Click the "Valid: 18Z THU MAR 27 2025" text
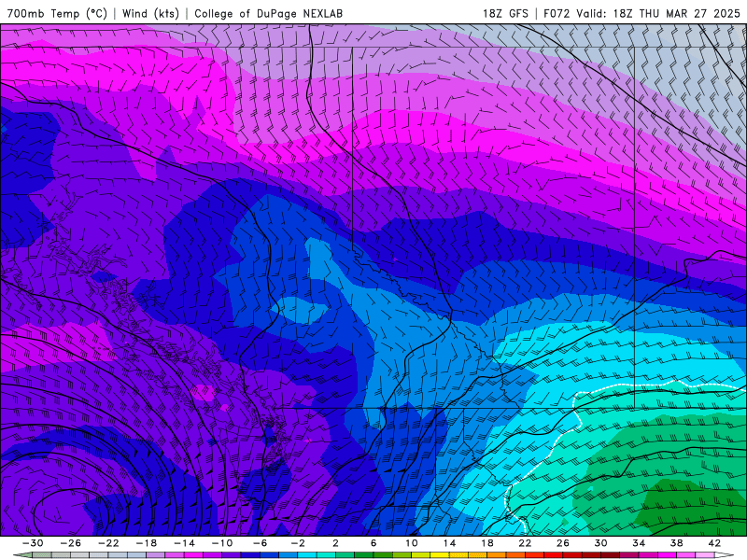This screenshot has width=747, height=560. [658, 14]
